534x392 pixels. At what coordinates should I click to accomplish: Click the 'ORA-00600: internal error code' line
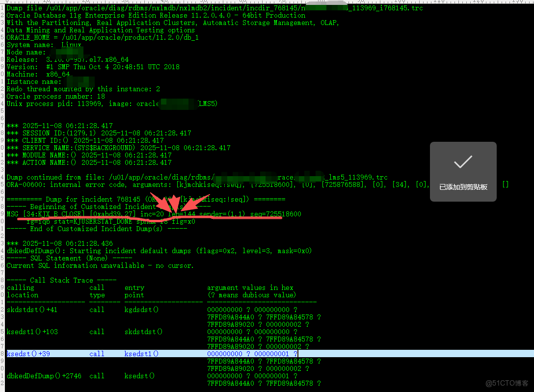coord(258,185)
